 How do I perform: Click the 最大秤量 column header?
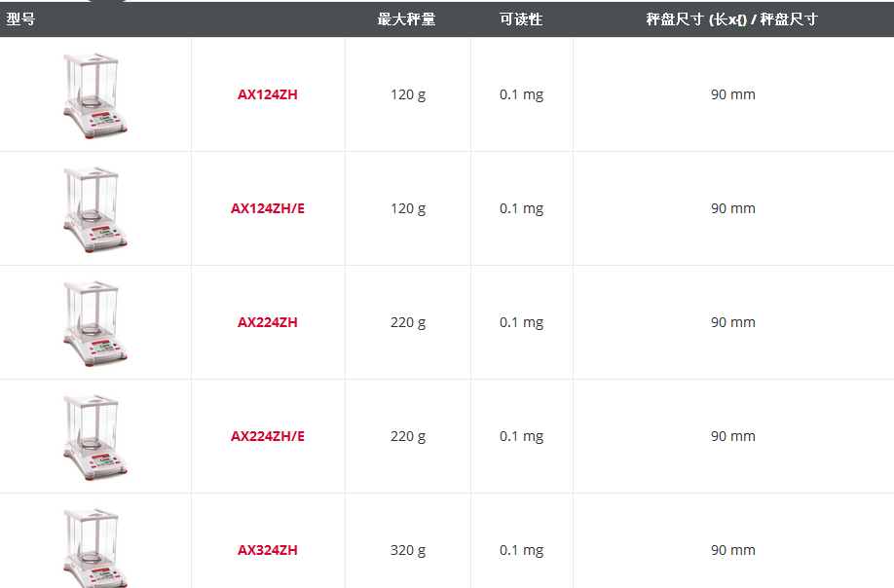[406, 19]
